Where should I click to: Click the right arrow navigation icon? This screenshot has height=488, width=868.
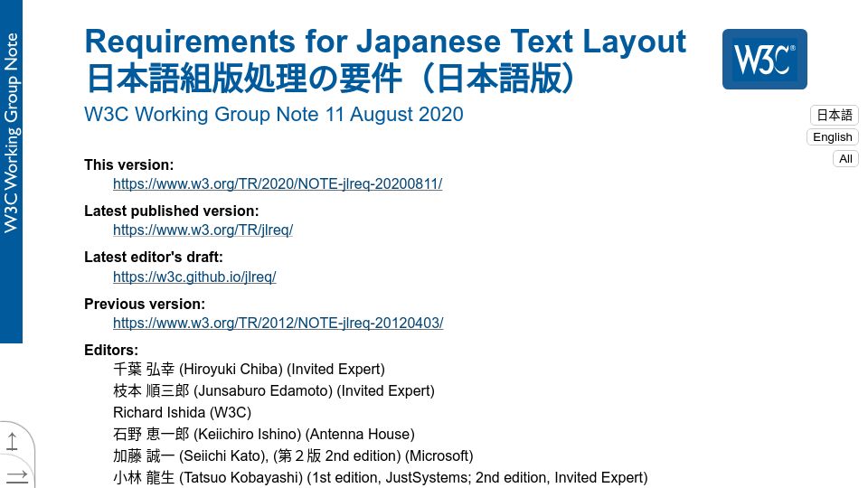tap(16, 475)
